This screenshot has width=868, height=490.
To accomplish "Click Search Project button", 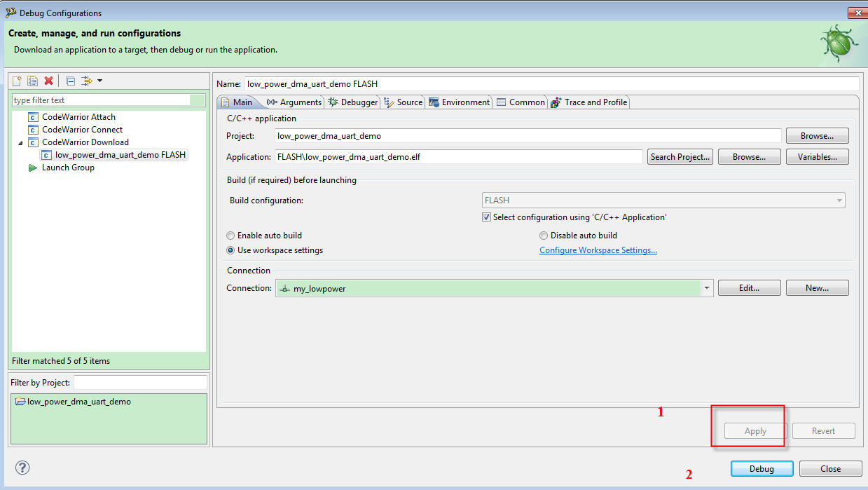I will [680, 157].
